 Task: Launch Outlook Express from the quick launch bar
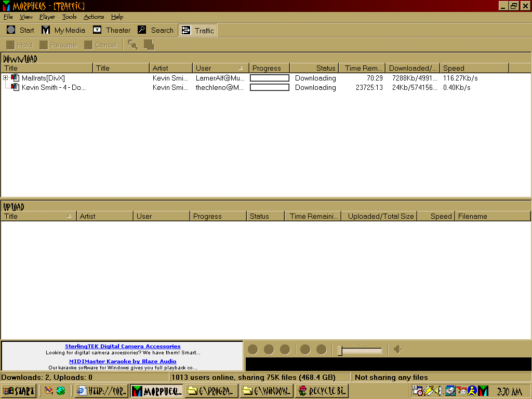click(x=48, y=391)
